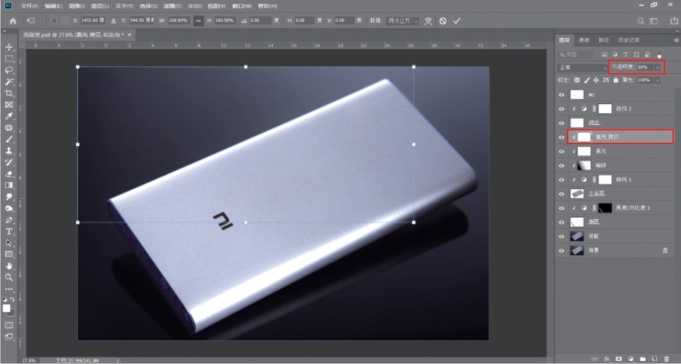Image resolution: width=681 pixels, height=364 pixels.
Task: Select the Spot Healing Brush tool
Action: (9, 128)
